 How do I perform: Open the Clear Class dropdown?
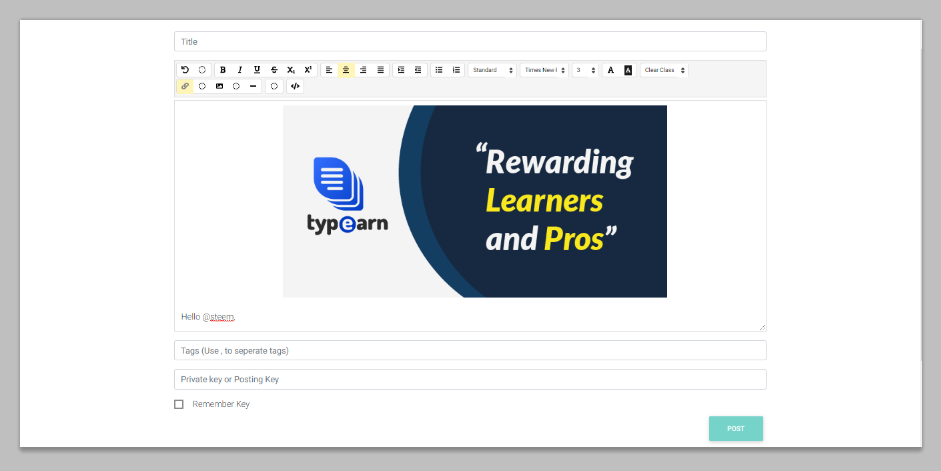point(664,70)
